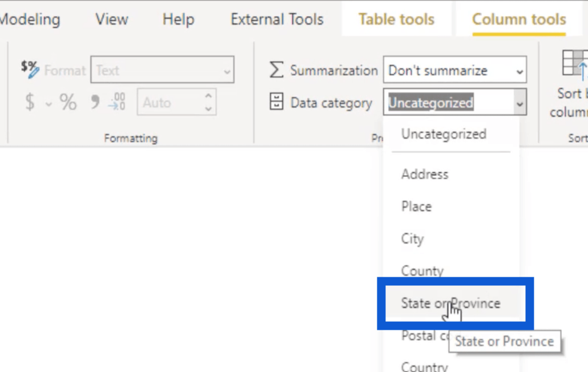Image resolution: width=588 pixels, height=372 pixels.
Task: Click the Formatting group label
Action: point(131,138)
